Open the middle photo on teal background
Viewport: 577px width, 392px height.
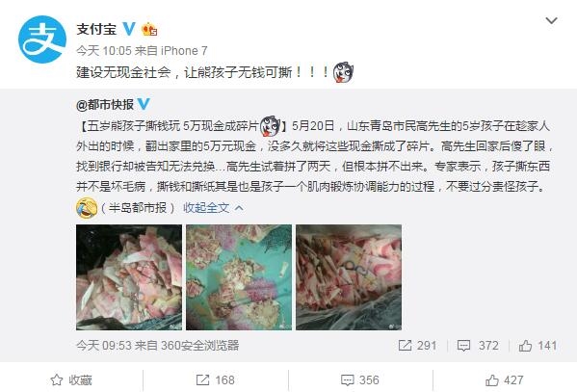pyautogui.click(x=239, y=277)
